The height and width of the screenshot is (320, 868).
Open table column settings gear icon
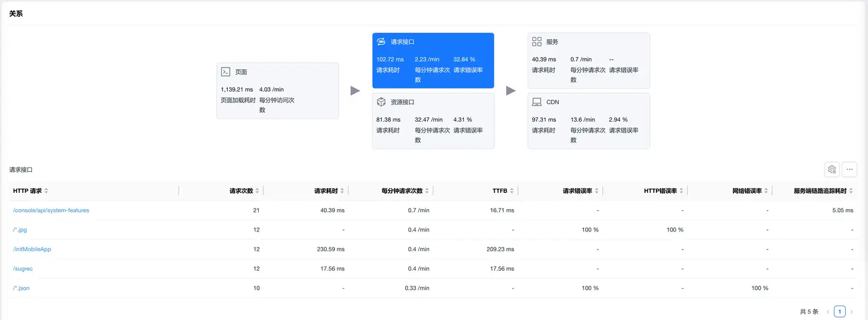tap(832, 169)
